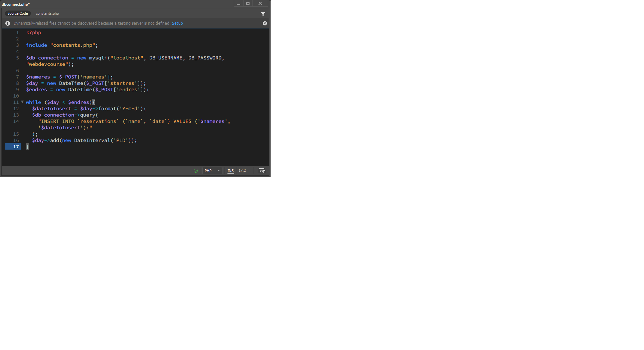Viewport: 644px width, 350px height.
Task: Click the while keyword on line 11
Action: [x=33, y=102]
